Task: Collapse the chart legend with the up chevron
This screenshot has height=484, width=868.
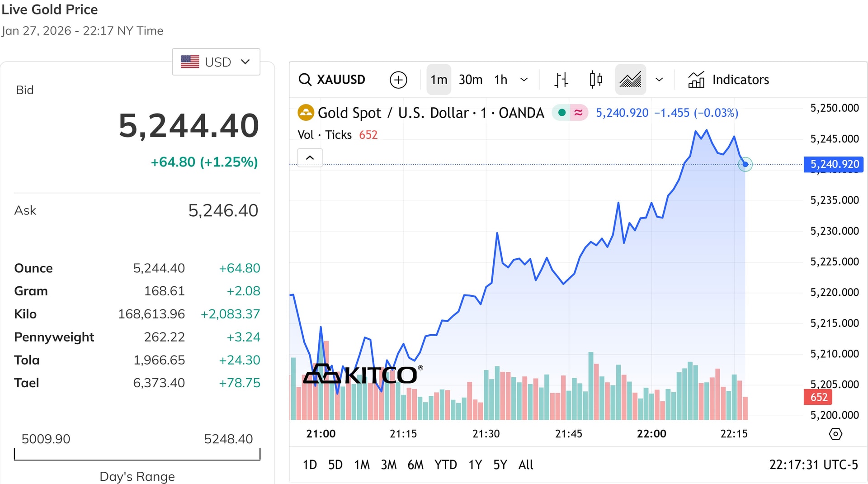Action: 310,157
